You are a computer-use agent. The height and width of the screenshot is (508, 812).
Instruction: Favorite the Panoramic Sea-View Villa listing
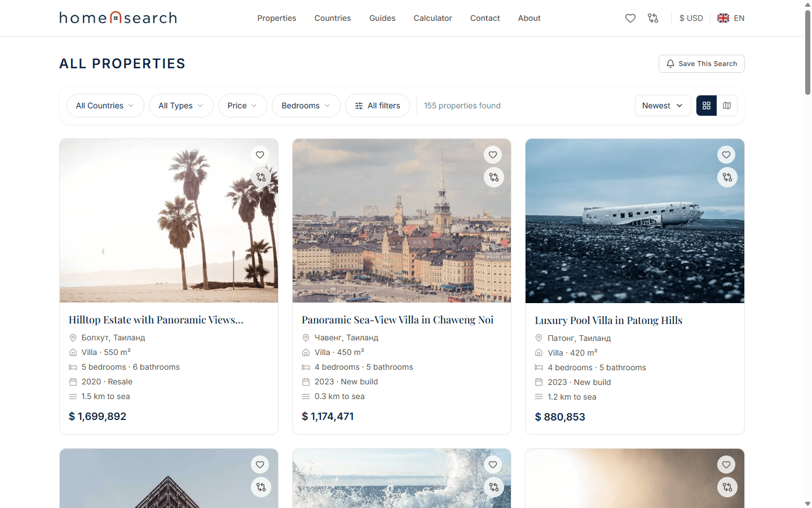(x=493, y=155)
